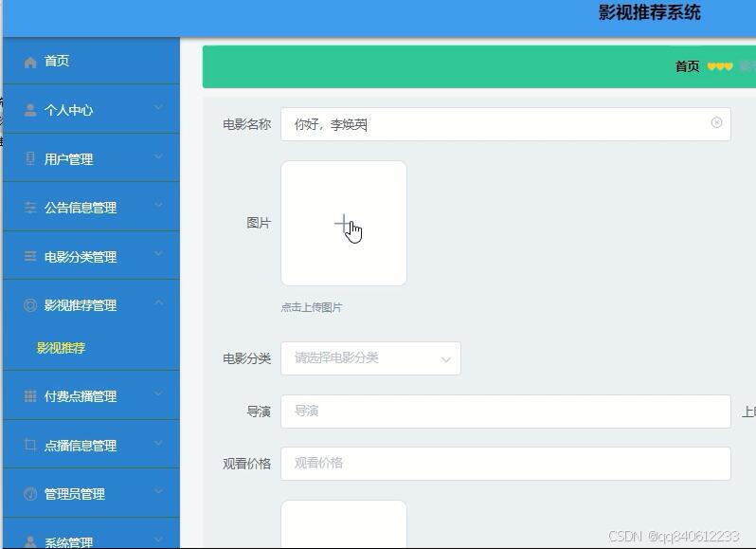The height and width of the screenshot is (549, 756).
Task: Click the 观看价格 input field
Action: [x=506, y=464]
